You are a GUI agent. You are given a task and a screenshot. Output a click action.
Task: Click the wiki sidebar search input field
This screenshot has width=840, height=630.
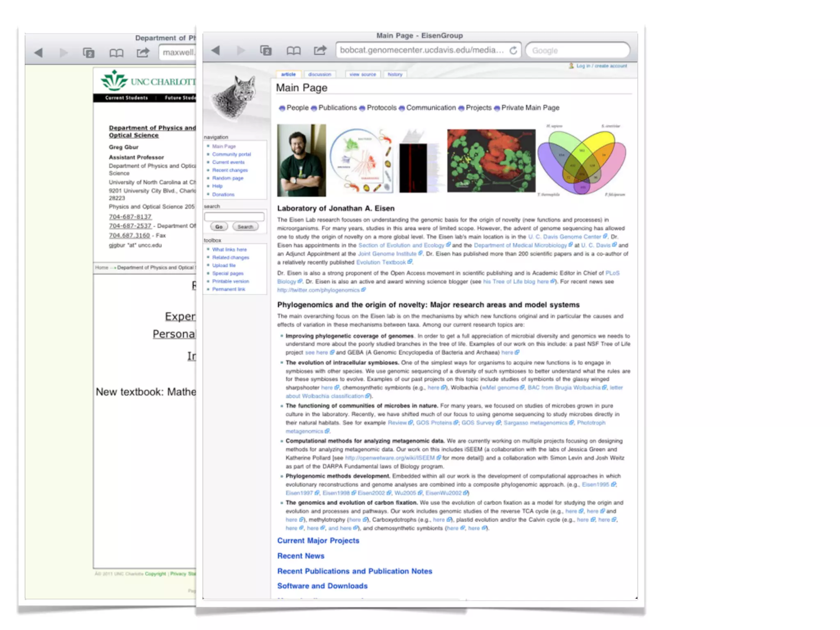(x=234, y=217)
